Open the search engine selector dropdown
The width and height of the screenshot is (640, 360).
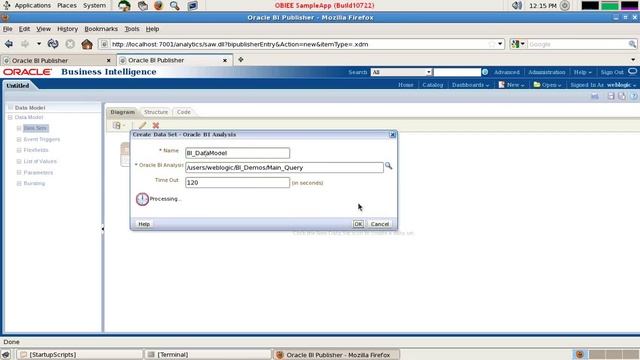tap(518, 44)
